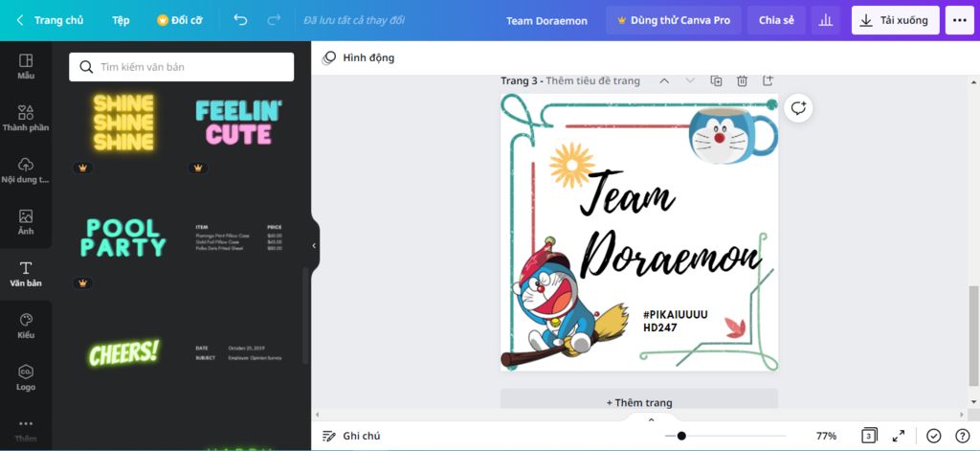
Task: Collapse the side panel with arrow handle
Action: [314, 246]
